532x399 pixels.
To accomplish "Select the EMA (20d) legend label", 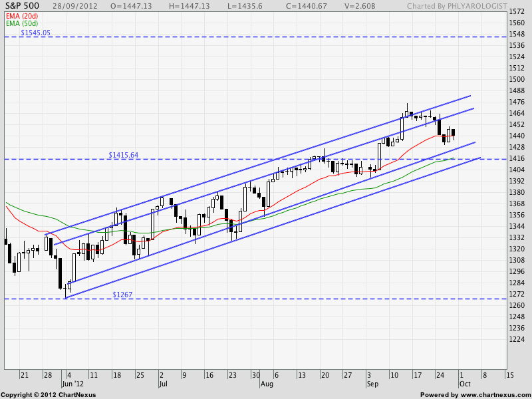I will pyautogui.click(x=22, y=15).
